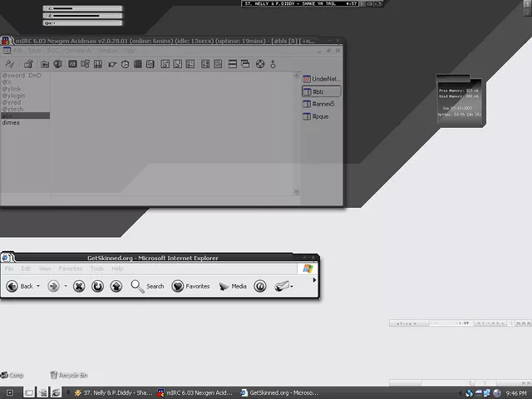Click the Refresh icon in Internet Explorer

(97, 286)
